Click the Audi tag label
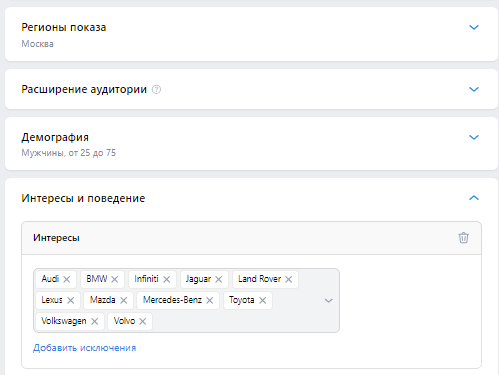The height and width of the screenshot is (375, 499). click(50, 279)
